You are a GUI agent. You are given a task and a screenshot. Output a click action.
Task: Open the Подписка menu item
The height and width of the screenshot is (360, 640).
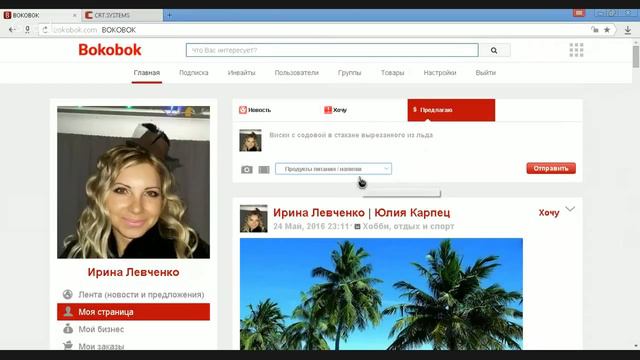coord(193,73)
